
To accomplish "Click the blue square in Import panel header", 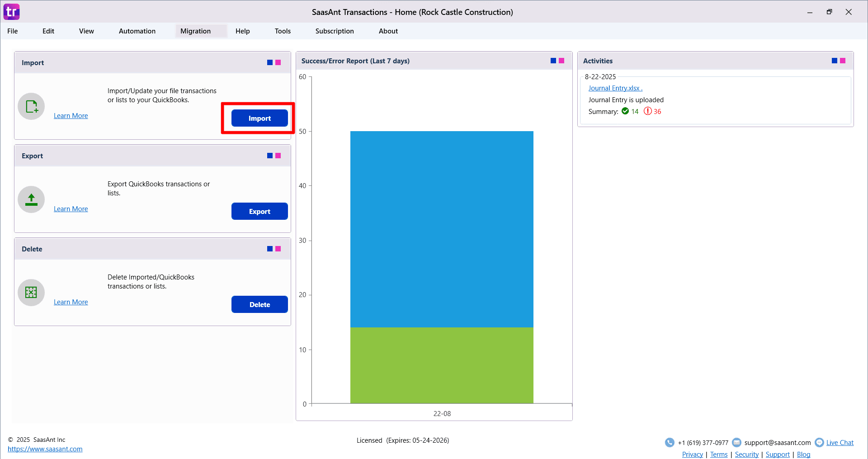I will [270, 62].
